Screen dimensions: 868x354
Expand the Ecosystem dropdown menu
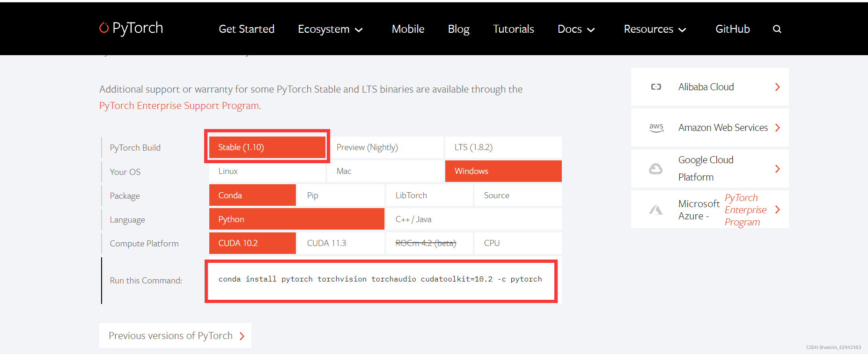[330, 29]
